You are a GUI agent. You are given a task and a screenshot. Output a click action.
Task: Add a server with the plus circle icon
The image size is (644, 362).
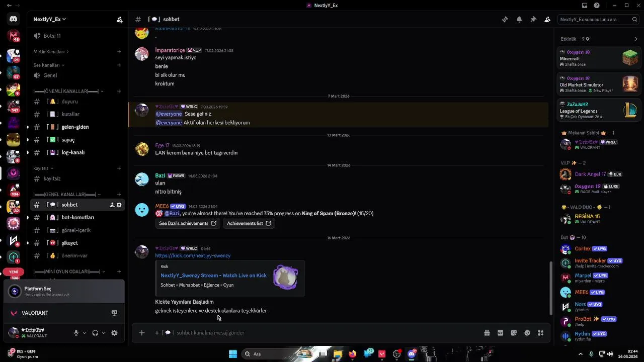[14, 257]
